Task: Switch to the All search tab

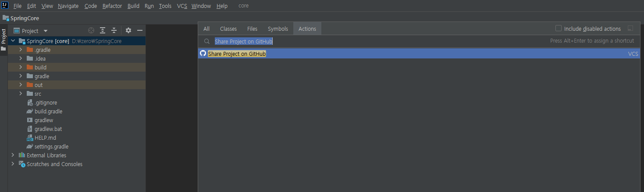Action: click(x=206, y=29)
